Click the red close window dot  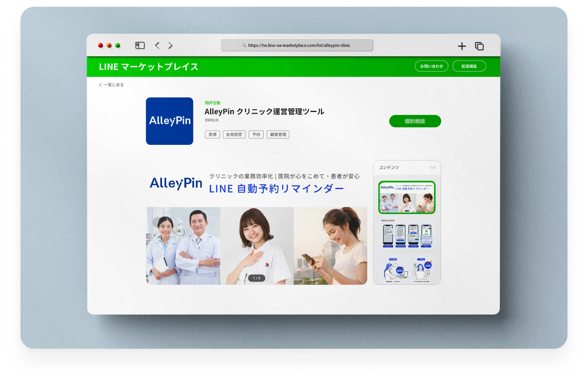100,45
